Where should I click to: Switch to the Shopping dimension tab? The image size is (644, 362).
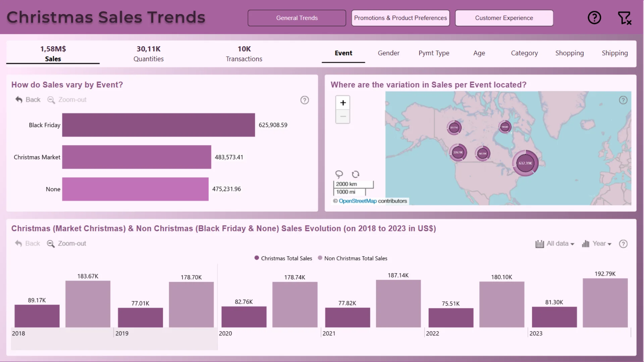pos(570,53)
